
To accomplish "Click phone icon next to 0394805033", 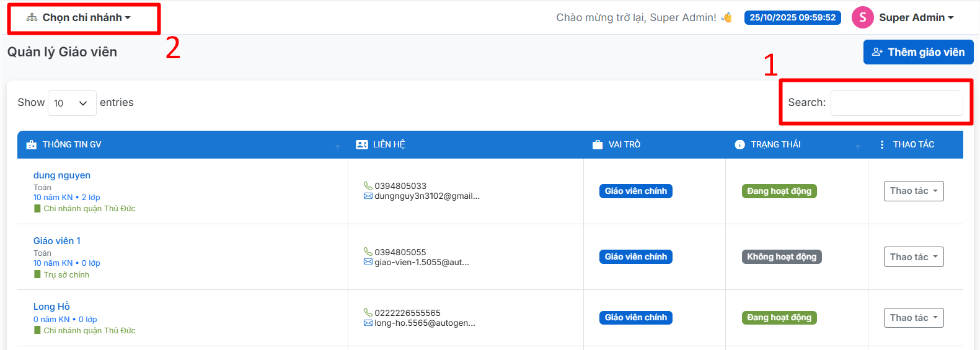I will pyautogui.click(x=368, y=186).
